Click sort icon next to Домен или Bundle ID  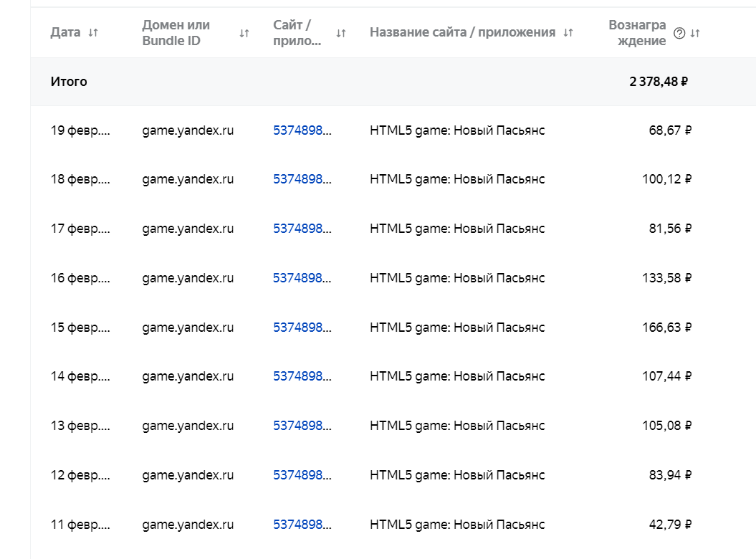pos(244,33)
